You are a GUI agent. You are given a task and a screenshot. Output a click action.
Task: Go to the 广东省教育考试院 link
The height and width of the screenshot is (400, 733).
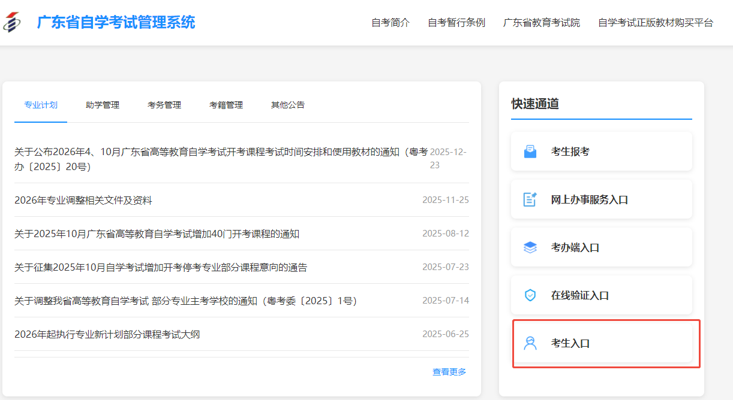coord(541,22)
